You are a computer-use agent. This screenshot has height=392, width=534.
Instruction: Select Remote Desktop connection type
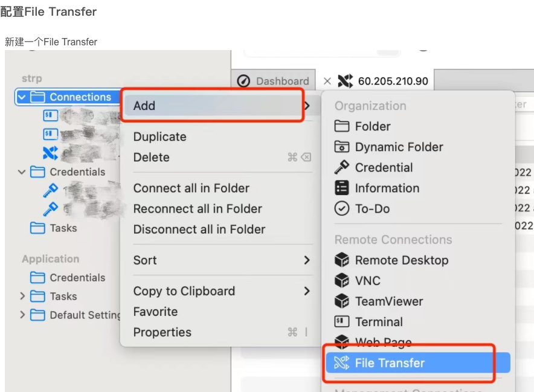point(418,260)
